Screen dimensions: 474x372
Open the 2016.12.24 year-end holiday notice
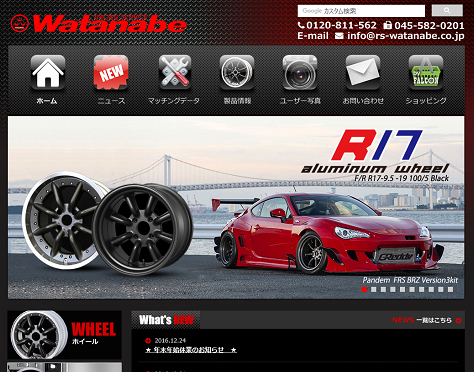[x=191, y=350]
